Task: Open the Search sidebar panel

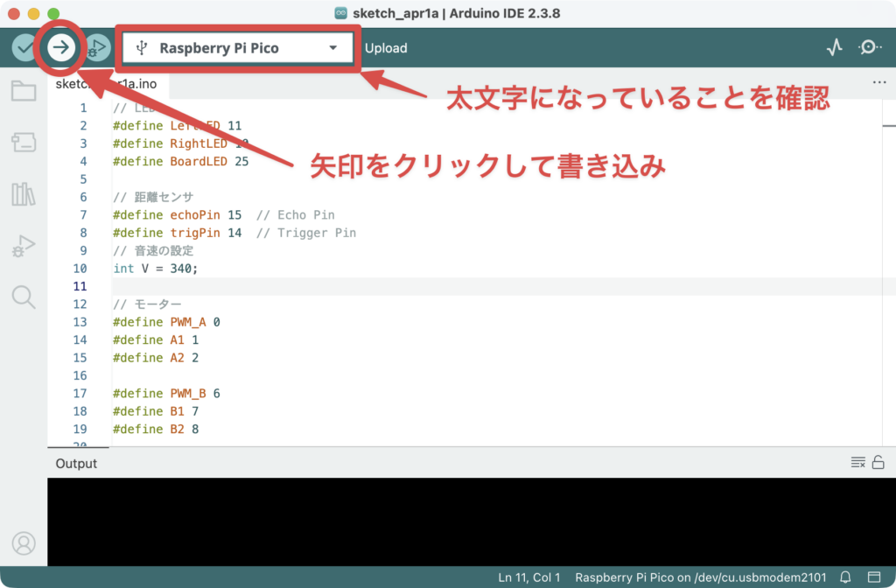Action: click(x=24, y=297)
